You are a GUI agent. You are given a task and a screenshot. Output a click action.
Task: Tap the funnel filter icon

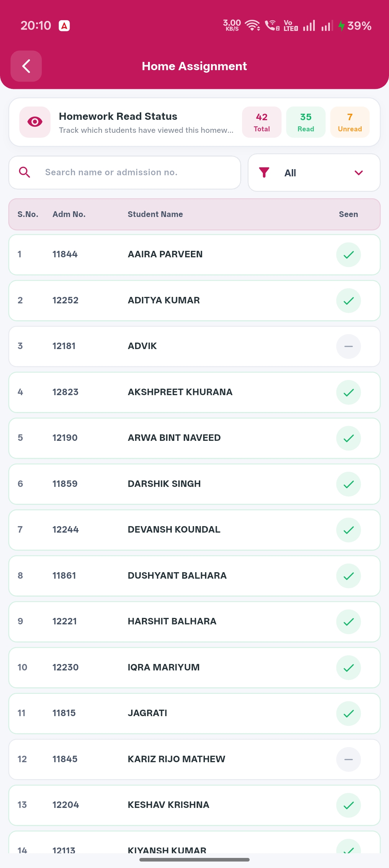pyautogui.click(x=264, y=173)
